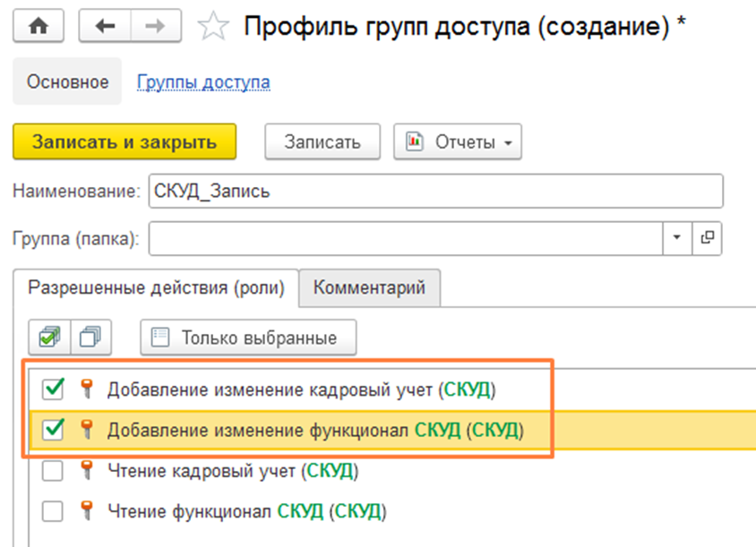The height and width of the screenshot is (547, 756).
Task: Click the Наименование input field
Action: click(435, 192)
